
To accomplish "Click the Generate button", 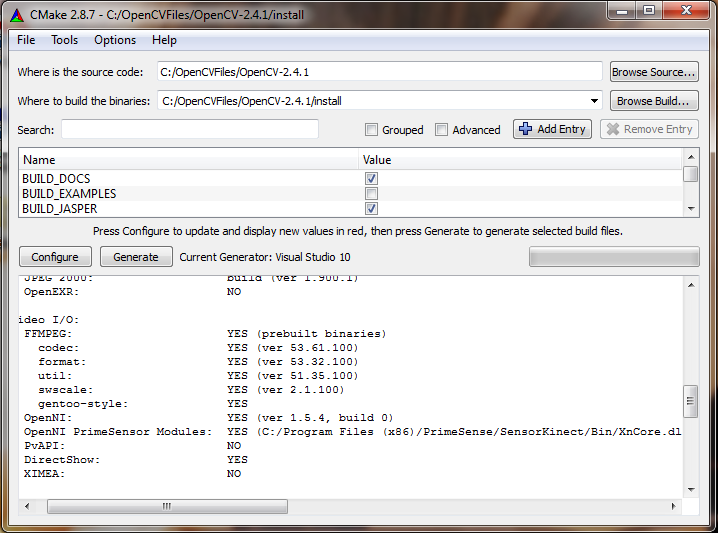I will point(136,257).
